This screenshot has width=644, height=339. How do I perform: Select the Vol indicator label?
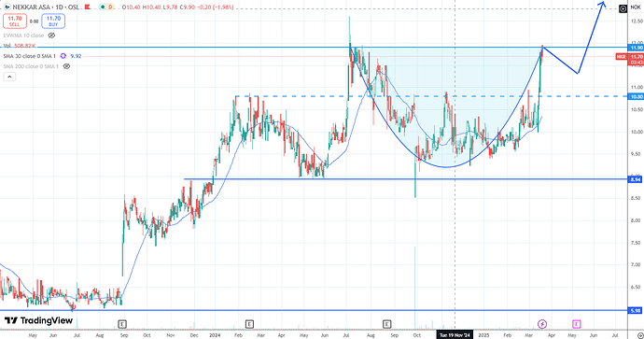(x=7, y=46)
